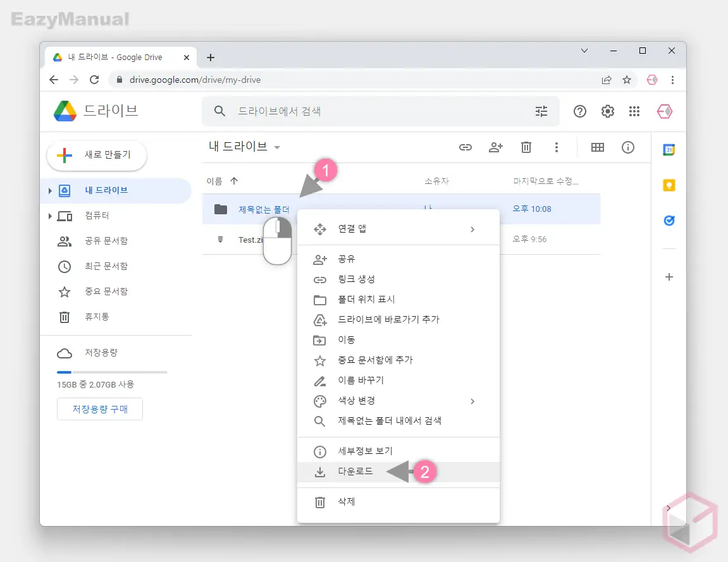Viewport: 728px width, 562px height.
Task: Open Drive settings with the gear icon
Action: (607, 111)
